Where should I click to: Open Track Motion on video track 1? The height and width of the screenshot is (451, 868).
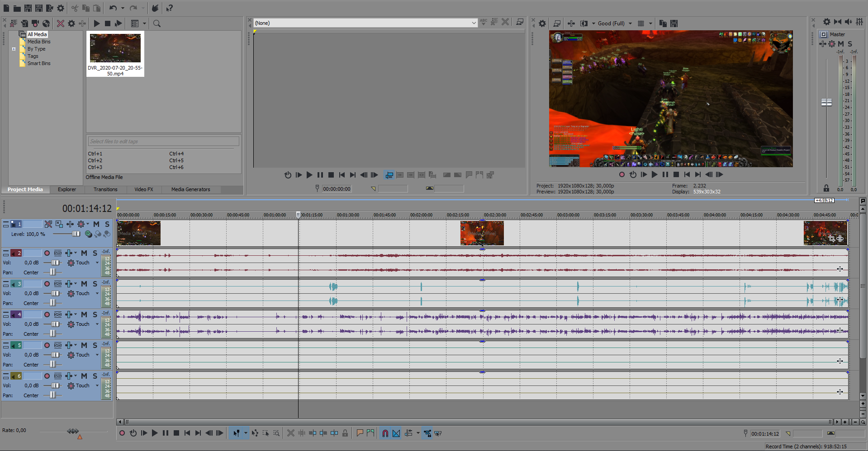59,224
